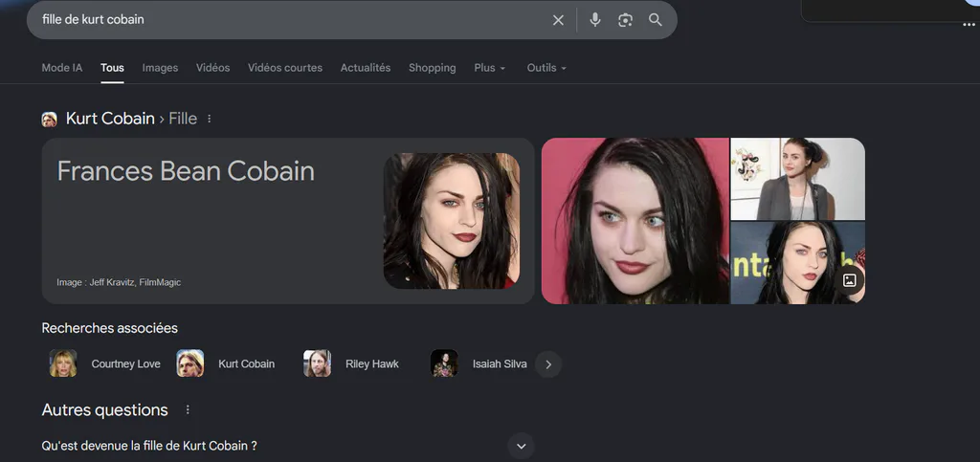Click the magnifying glass search icon
The image size is (980, 462).
coord(655,20)
